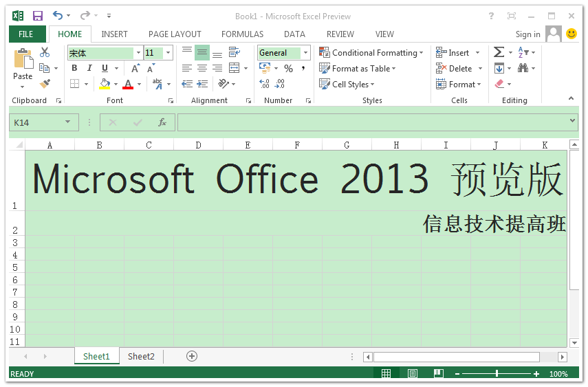Switch to the DATA tab
588x387 pixels.
[294, 34]
